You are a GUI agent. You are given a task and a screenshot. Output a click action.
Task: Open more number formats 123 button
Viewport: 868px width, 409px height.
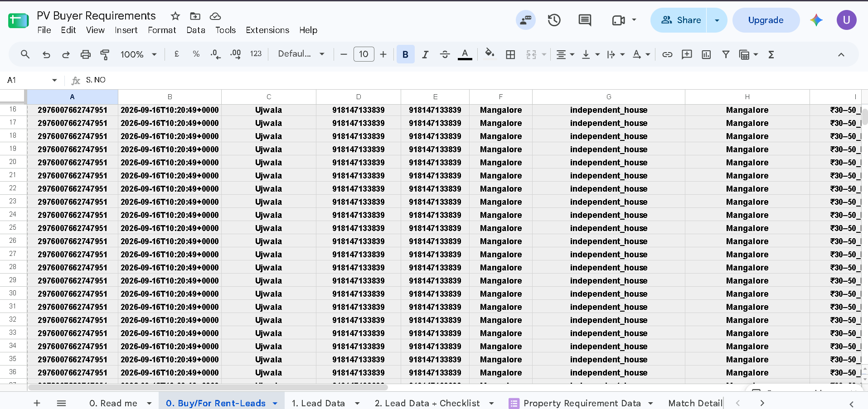click(256, 54)
